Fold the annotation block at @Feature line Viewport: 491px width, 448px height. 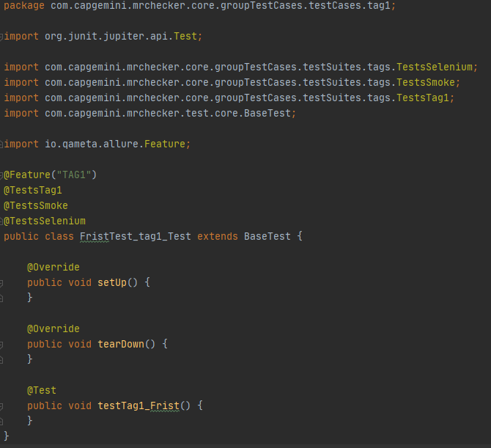coord(2,175)
